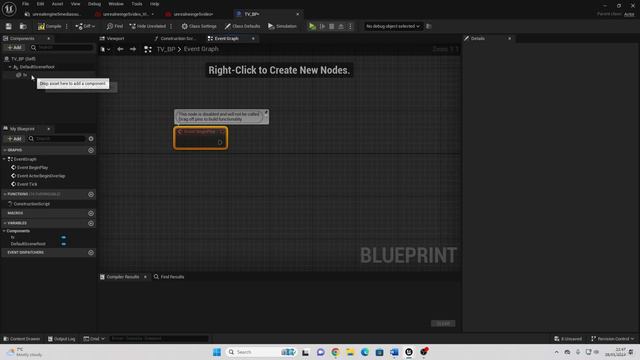The width and height of the screenshot is (640, 360).
Task: Add new macro with Macros plus icon
Action: [91, 213]
